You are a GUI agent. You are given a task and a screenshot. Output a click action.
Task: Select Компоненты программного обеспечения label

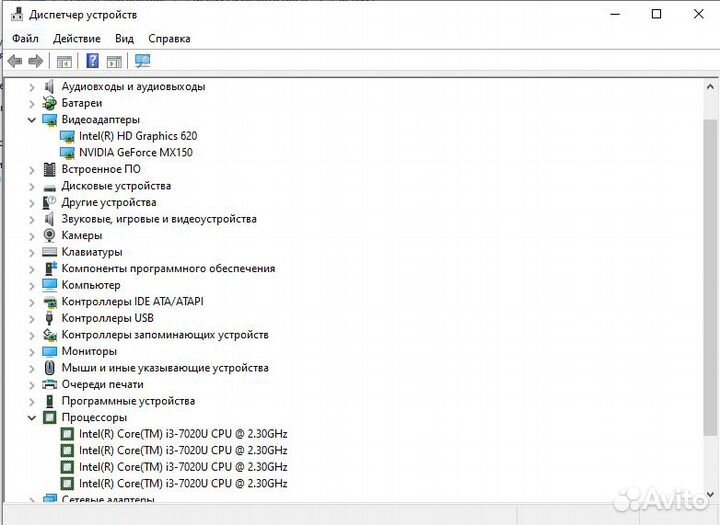coord(168,268)
